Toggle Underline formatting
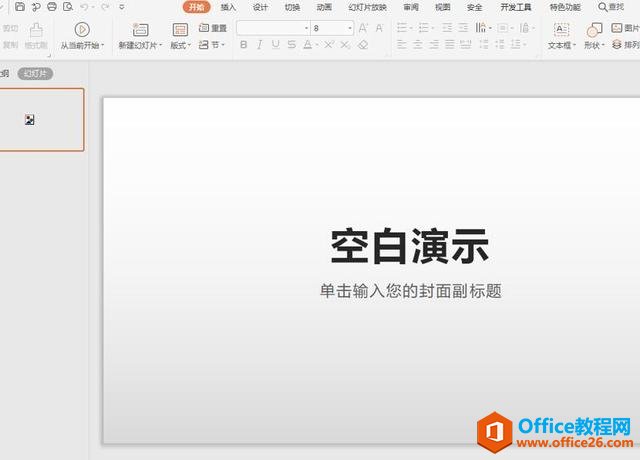Viewport: 640px width, 460px height. coord(276,45)
